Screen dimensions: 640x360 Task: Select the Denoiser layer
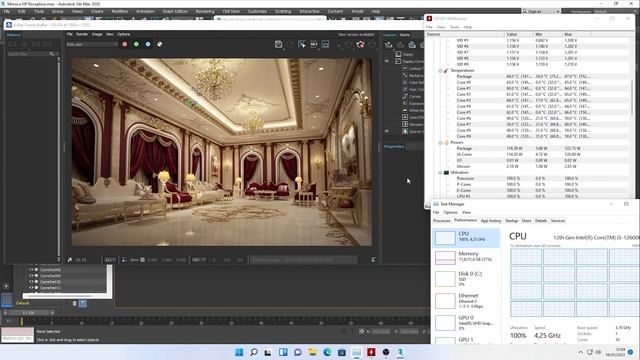416,124
